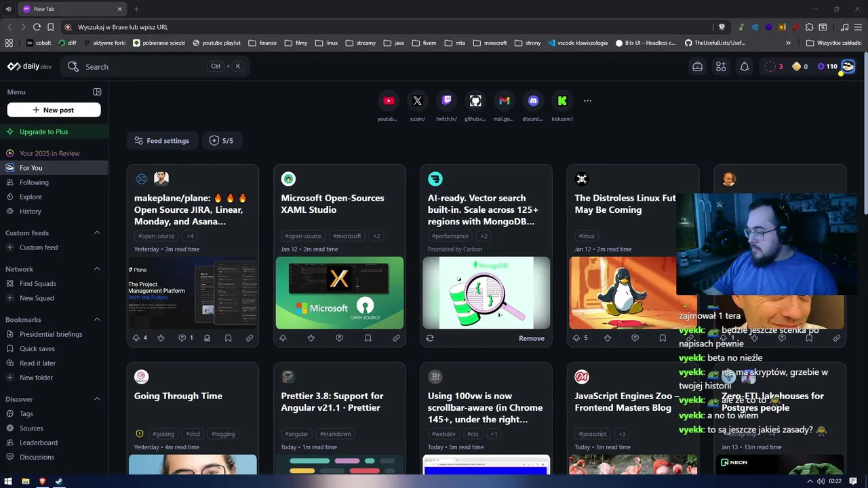Open Explore in the sidebar
The width and height of the screenshot is (868, 488).
pos(54,197)
